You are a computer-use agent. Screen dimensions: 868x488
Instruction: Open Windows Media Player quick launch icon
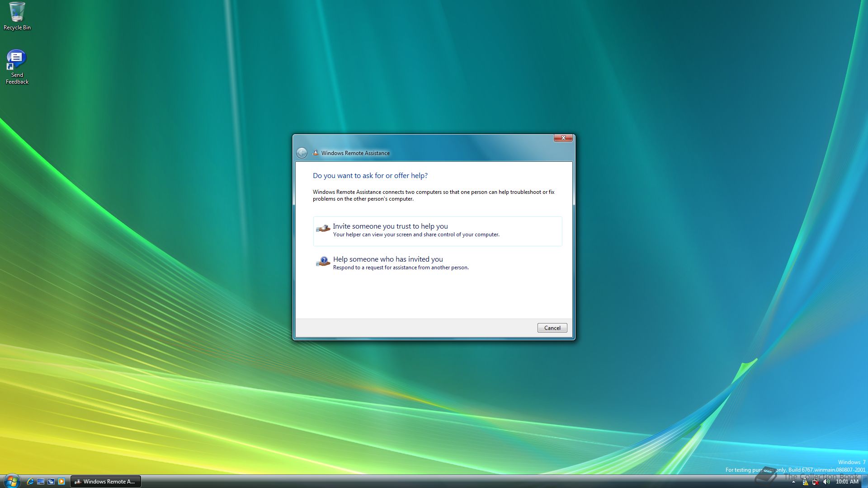[61, 481]
